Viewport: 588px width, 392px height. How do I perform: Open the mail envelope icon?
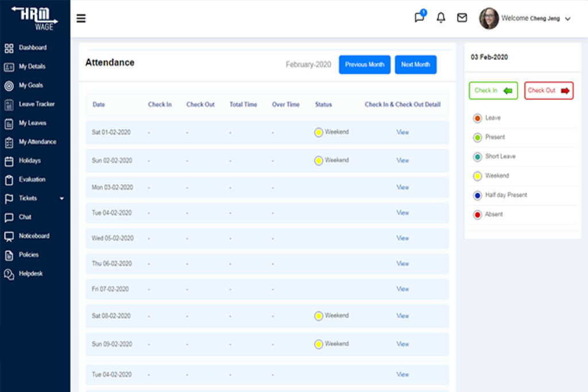(x=462, y=18)
